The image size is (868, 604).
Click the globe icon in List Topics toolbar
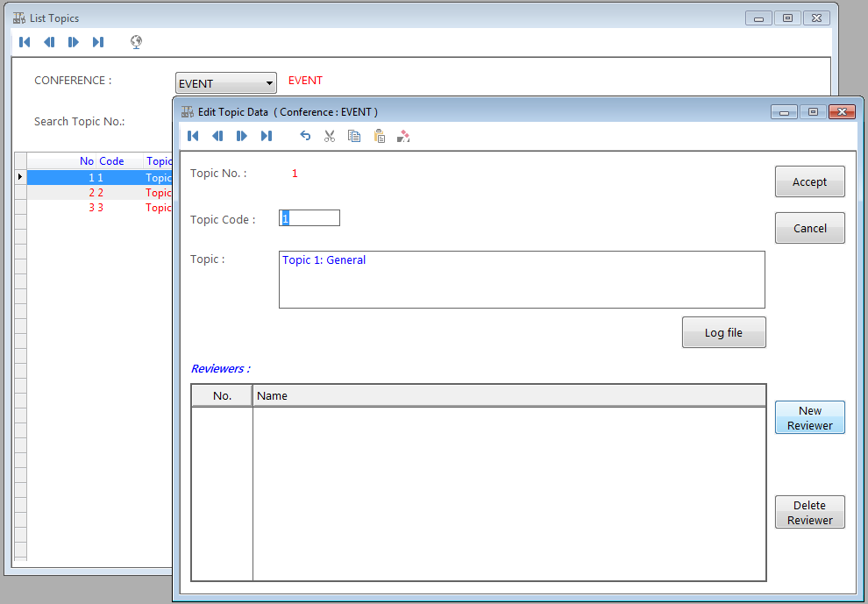136,42
